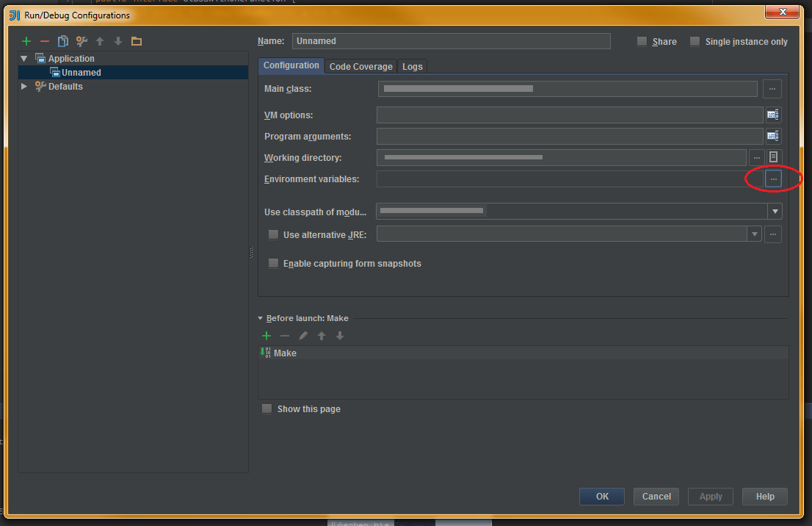Edit the selected Before launch task
Viewport: 812px width, 526px height.
pyautogui.click(x=303, y=336)
